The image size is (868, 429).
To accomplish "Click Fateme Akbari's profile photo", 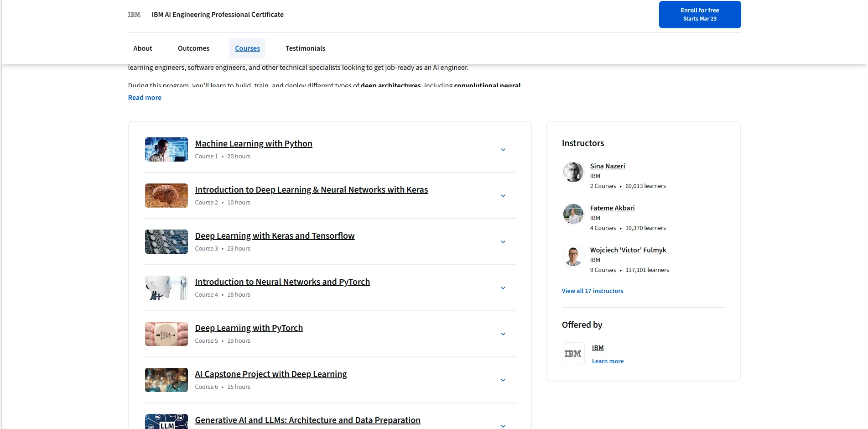I will point(573,214).
